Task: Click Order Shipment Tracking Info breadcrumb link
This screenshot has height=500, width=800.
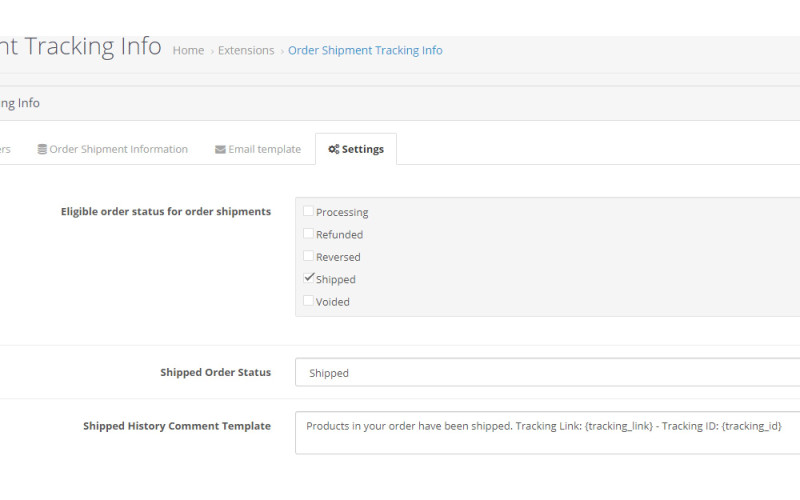Action: (x=365, y=51)
